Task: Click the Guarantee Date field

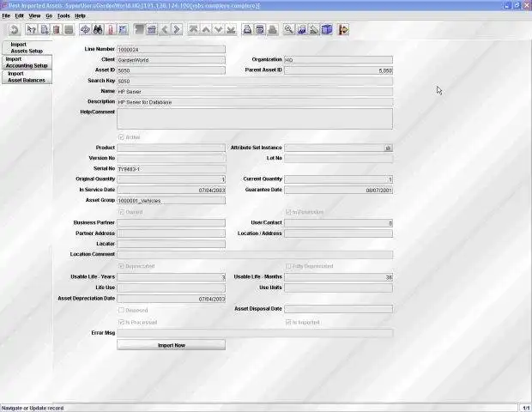Action: click(338, 190)
